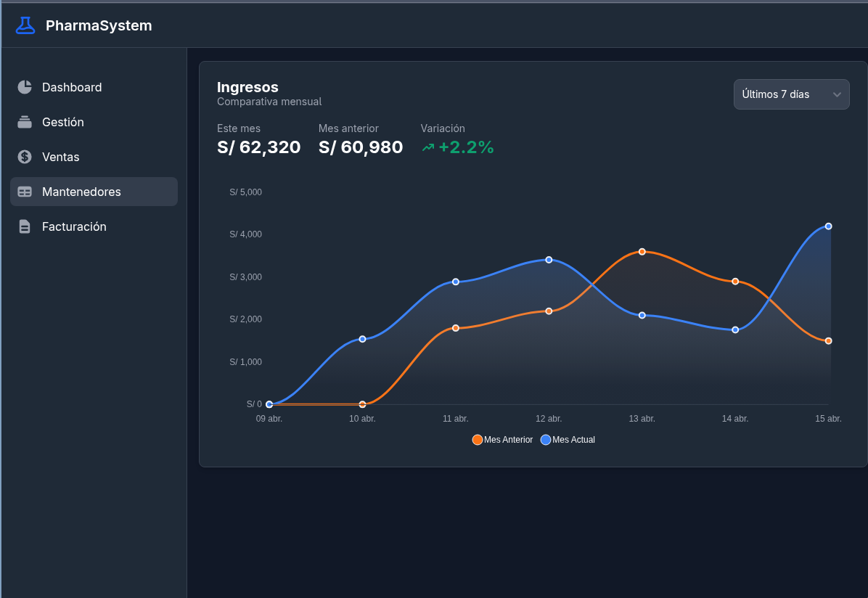Click the Dashboard pie chart icon
The width and height of the screenshot is (868, 598).
25,87
